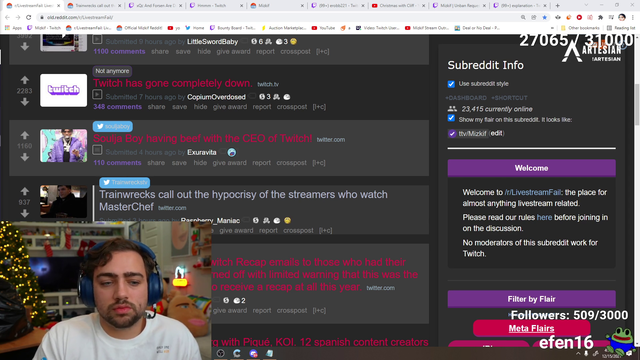The width and height of the screenshot is (640, 360).
Task: Click the browser back arrow
Action: [7, 17]
